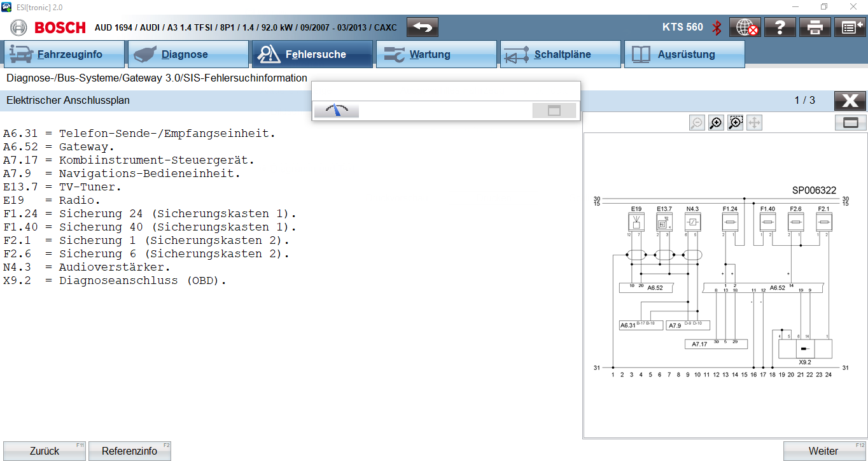Zoom in on the wiring diagram

716,123
